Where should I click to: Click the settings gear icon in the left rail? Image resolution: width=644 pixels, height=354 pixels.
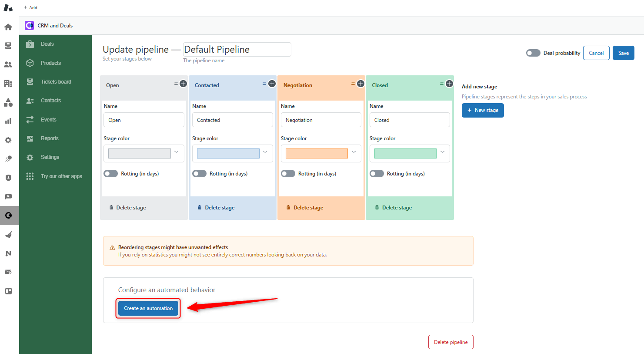[x=8, y=140]
